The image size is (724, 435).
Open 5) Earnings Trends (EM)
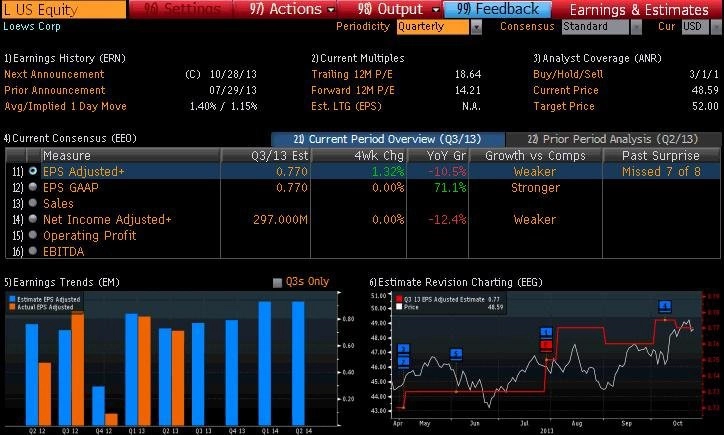62,282
